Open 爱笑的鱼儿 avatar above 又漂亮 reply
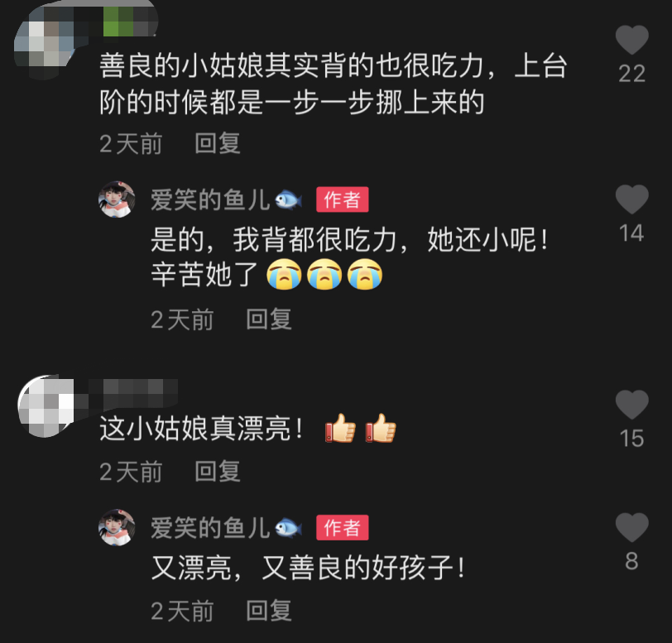This screenshot has width=672, height=643. (x=117, y=527)
